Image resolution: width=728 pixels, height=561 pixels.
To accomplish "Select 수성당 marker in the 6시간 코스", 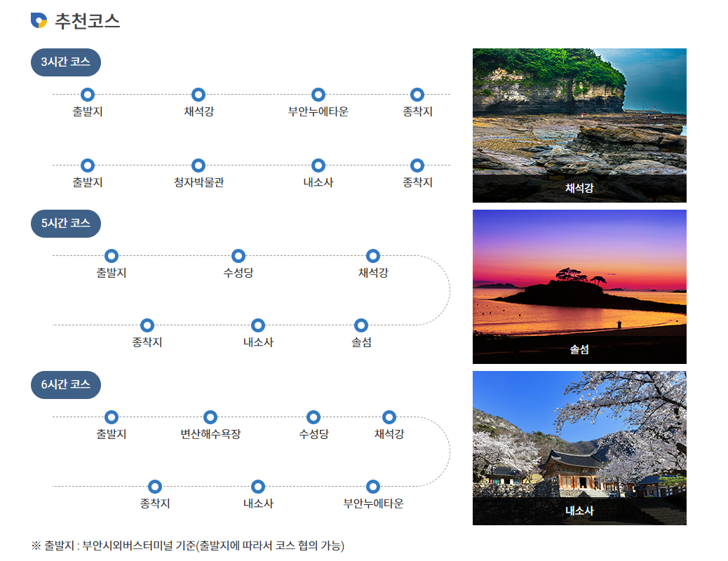I will point(314,417).
